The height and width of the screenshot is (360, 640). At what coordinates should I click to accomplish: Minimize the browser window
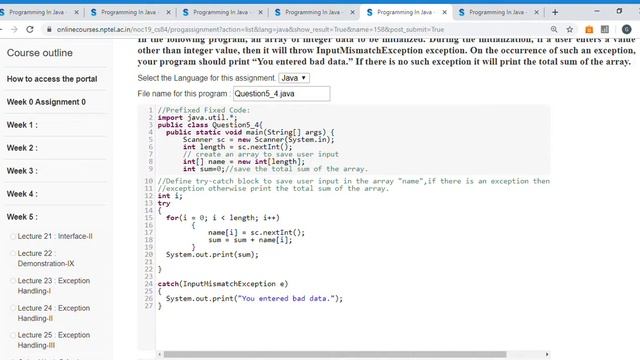point(597,11)
